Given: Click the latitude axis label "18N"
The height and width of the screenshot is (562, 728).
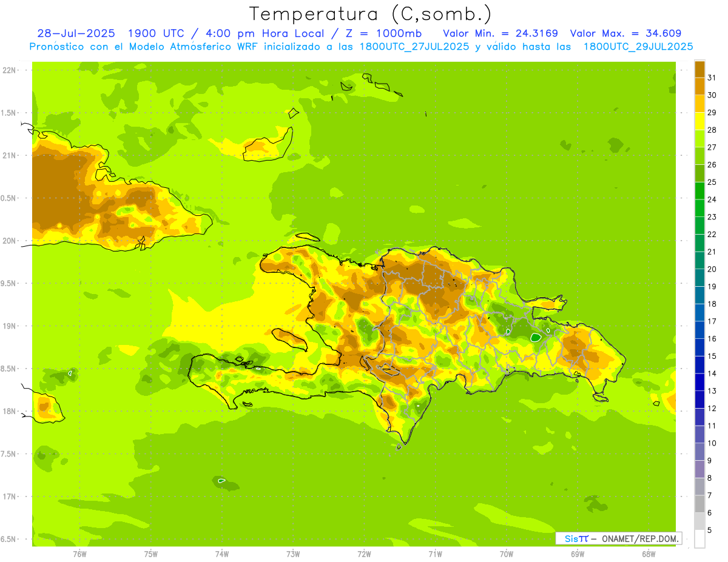Looking at the screenshot, I should (x=10, y=411).
